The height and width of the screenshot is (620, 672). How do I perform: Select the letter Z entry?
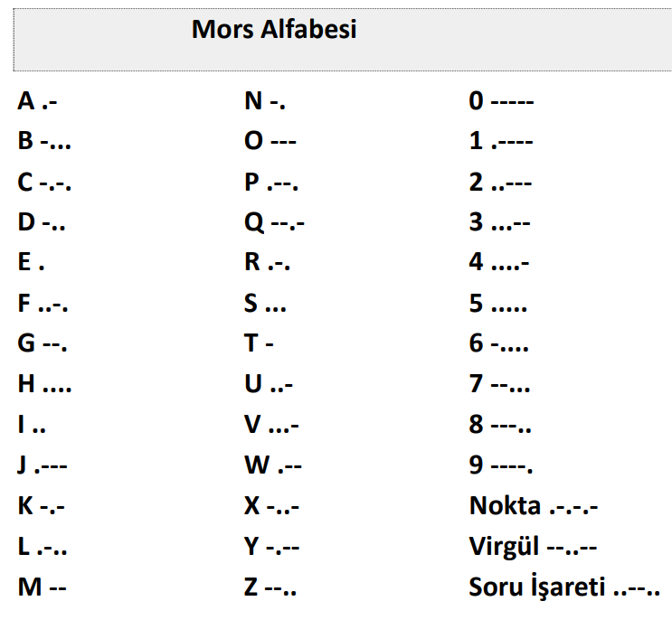tap(270, 587)
